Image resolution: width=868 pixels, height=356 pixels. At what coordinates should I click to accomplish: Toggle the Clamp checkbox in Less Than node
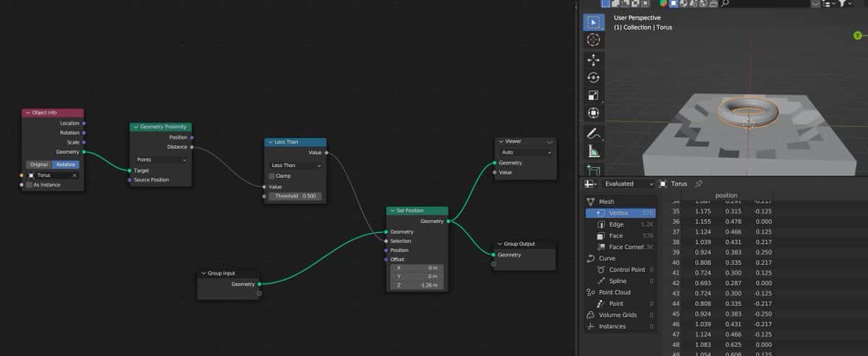[x=272, y=176]
